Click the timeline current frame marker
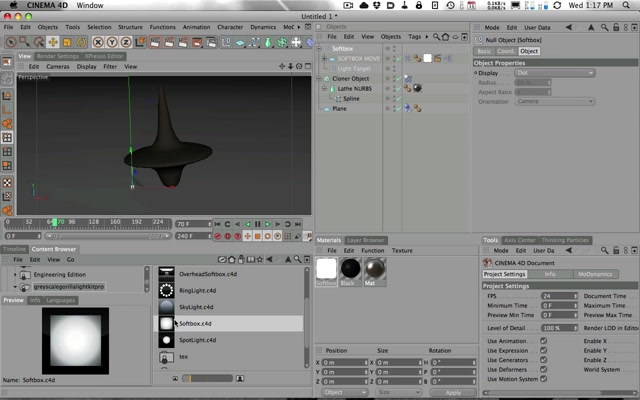Image resolution: width=640 pixels, height=400 pixels. coord(55,223)
